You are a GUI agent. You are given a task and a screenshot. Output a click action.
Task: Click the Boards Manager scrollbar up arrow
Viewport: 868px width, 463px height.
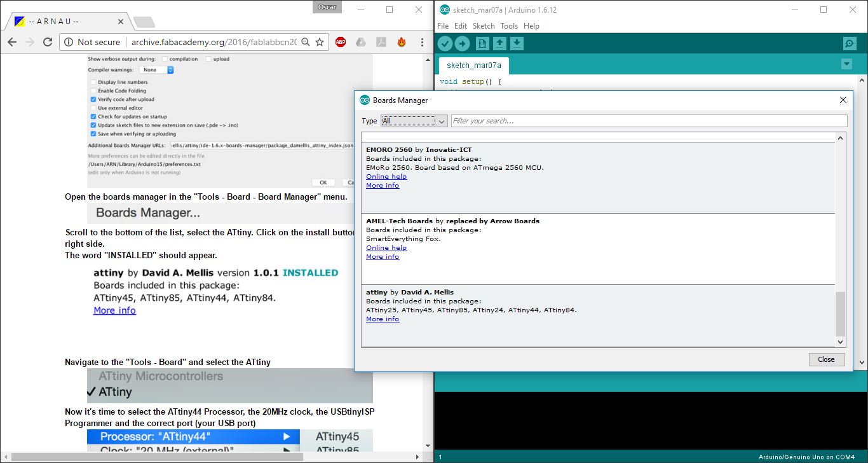pos(841,138)
